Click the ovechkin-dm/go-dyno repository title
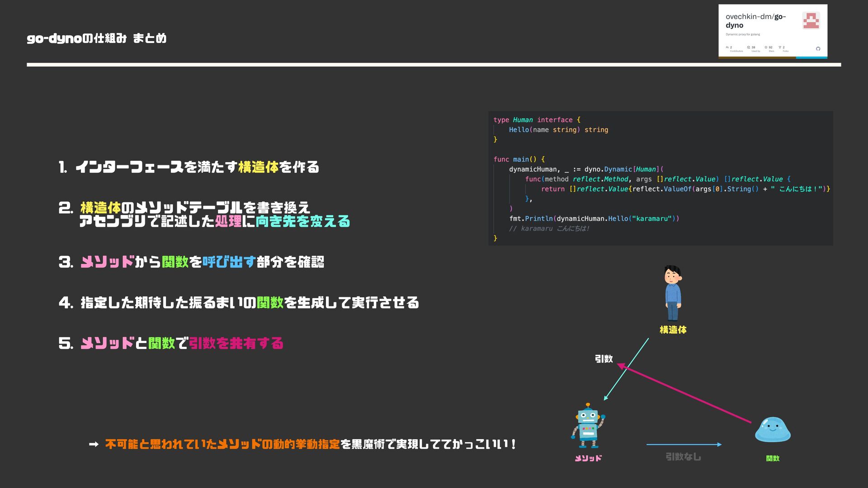The width and height of the screenshot is (868, 488). click(755, 21)
